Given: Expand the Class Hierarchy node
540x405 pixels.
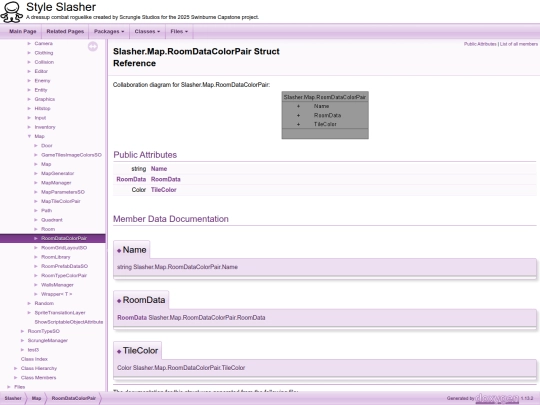Looking at the screenshot, I should [x=15, y=368].
